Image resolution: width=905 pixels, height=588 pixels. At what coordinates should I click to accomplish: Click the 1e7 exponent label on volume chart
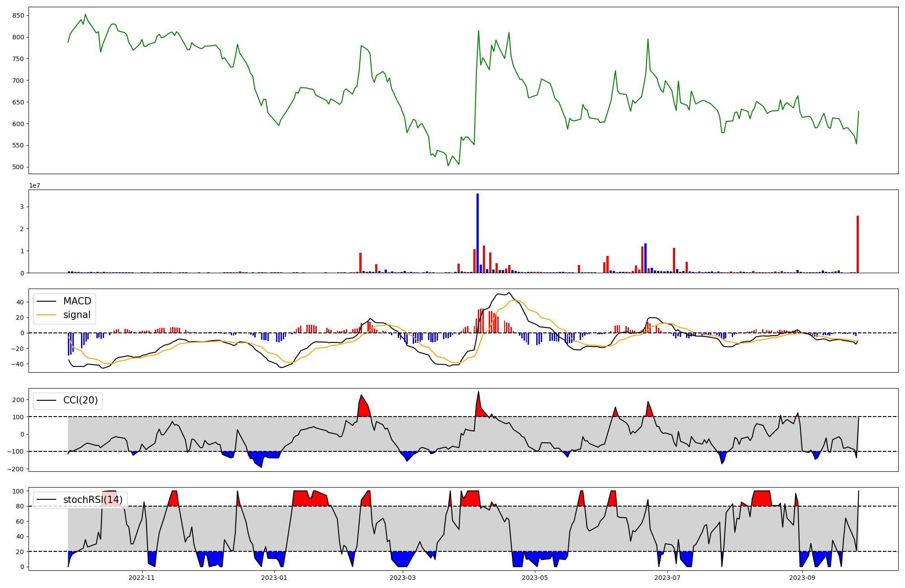point(34,186)
